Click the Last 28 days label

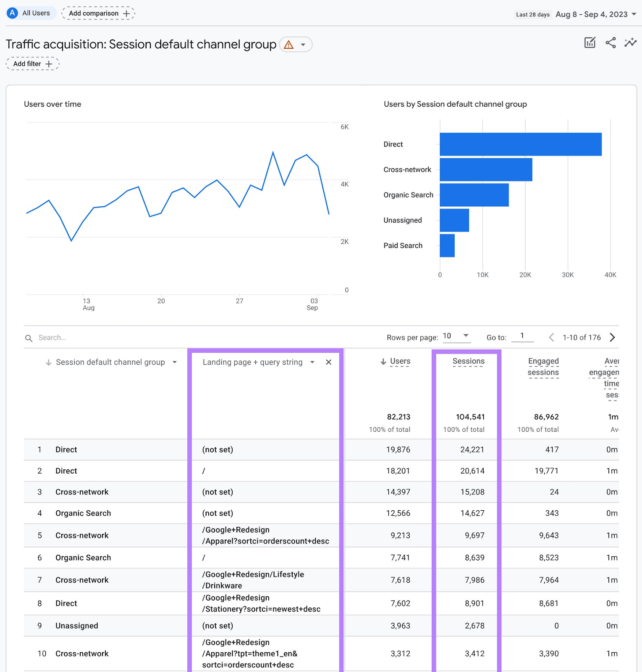click(533, 15)
